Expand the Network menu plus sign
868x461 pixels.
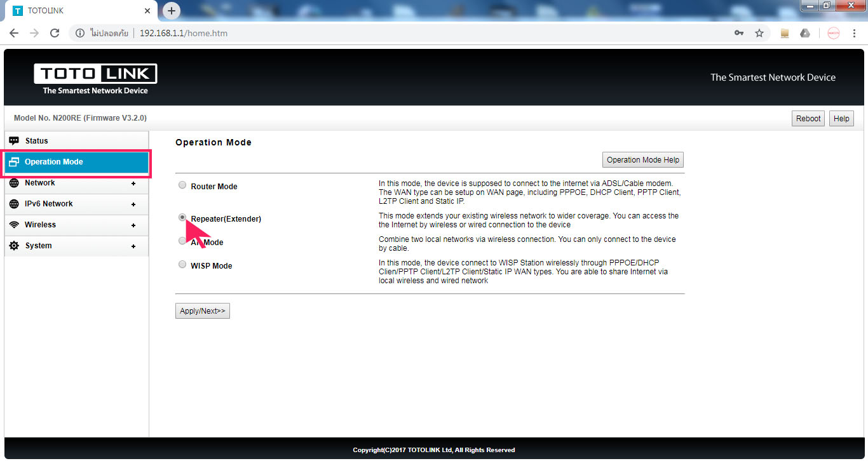[x=133, y=184]
